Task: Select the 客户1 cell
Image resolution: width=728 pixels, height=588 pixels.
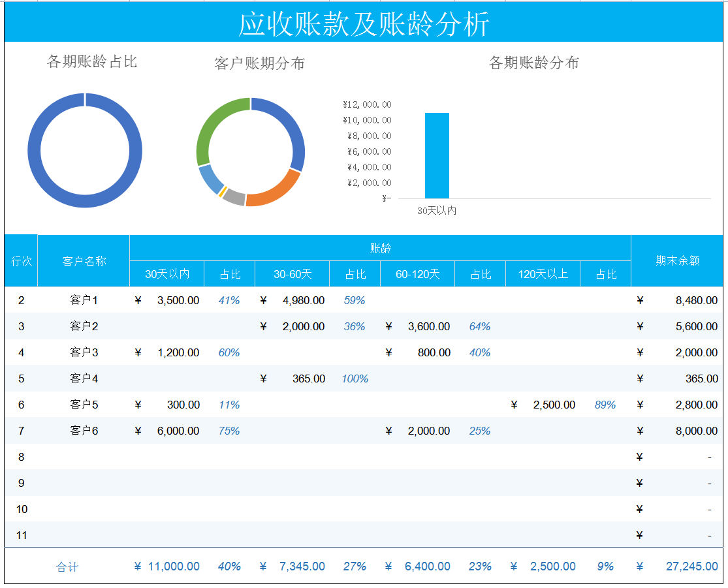Action: click(x=83, y=300)
